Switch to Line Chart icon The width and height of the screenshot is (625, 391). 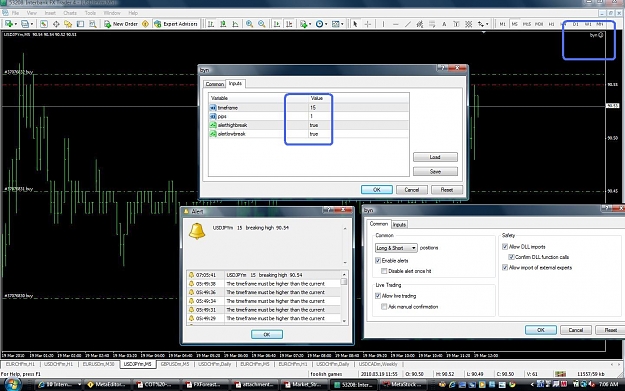235,24
